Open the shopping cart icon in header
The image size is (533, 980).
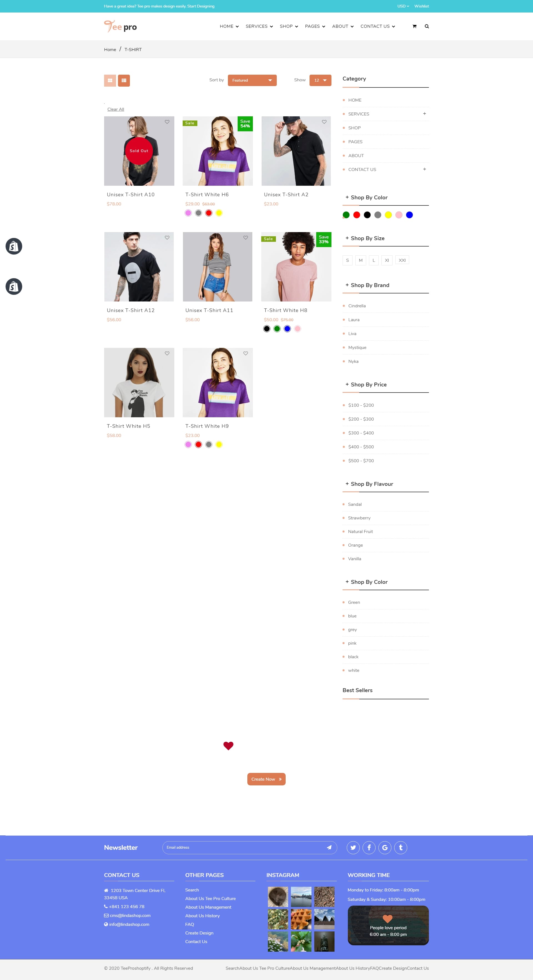pyautogui.click(x=414, y=26)
